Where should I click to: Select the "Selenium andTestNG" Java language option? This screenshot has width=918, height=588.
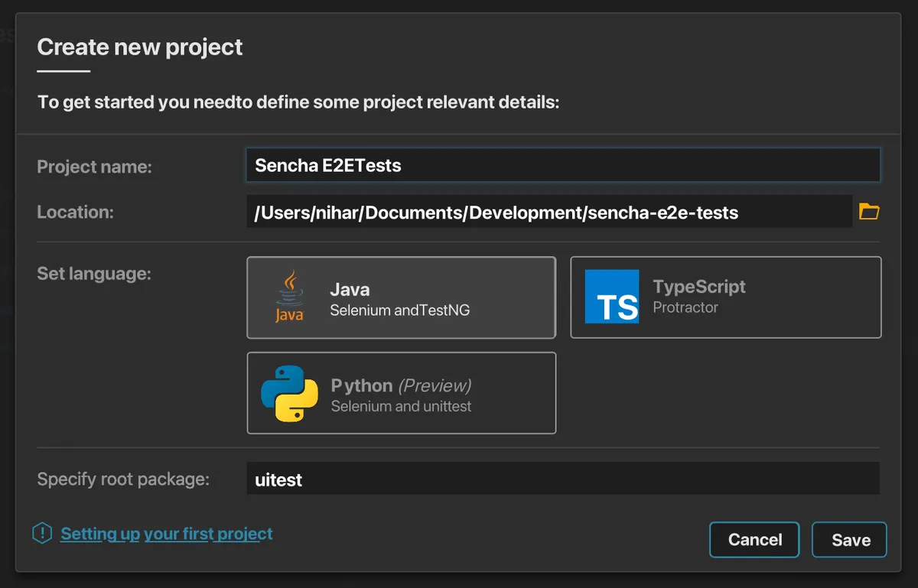tap(401, 297)
